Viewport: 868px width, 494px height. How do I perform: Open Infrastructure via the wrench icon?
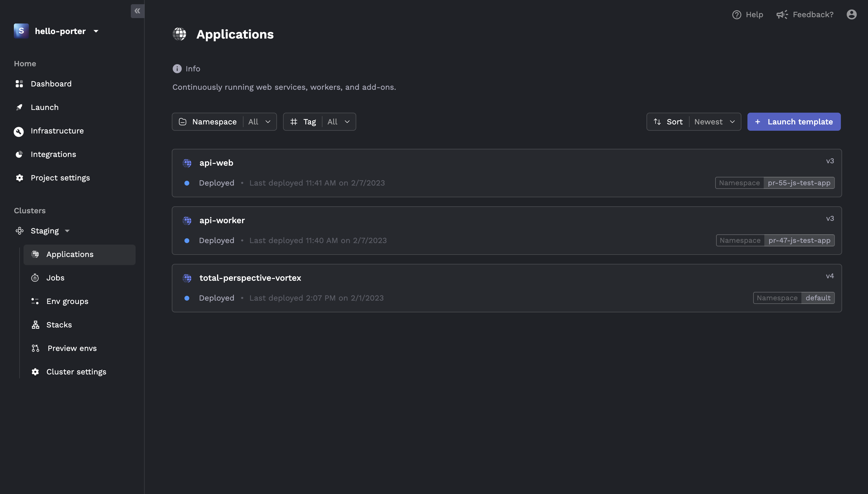(x=19, y=131)
